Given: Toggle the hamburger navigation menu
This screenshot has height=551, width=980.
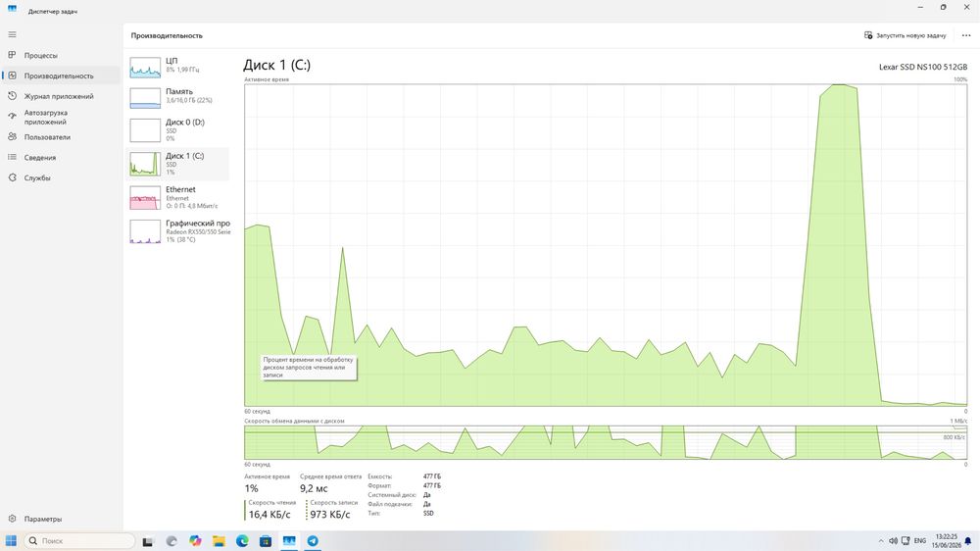Looking at the screenshot, I should coord(12,34).
